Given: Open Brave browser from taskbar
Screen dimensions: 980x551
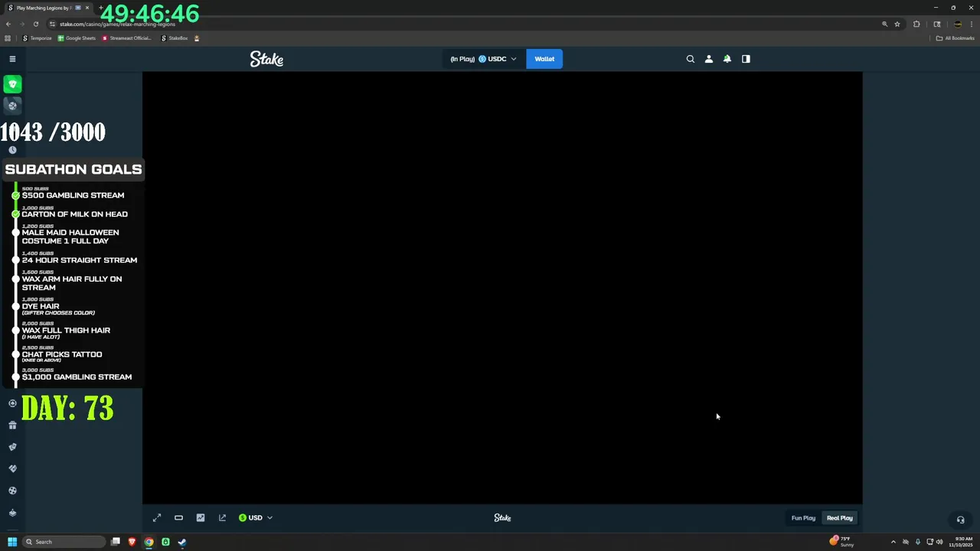Looking at the screenshot, I should tap(132, 542).
